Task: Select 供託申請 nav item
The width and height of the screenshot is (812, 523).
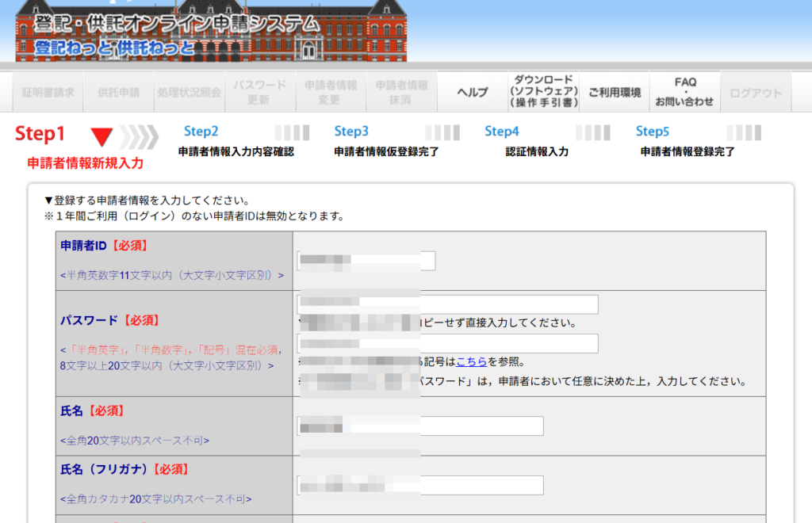Action: point(119,93)
